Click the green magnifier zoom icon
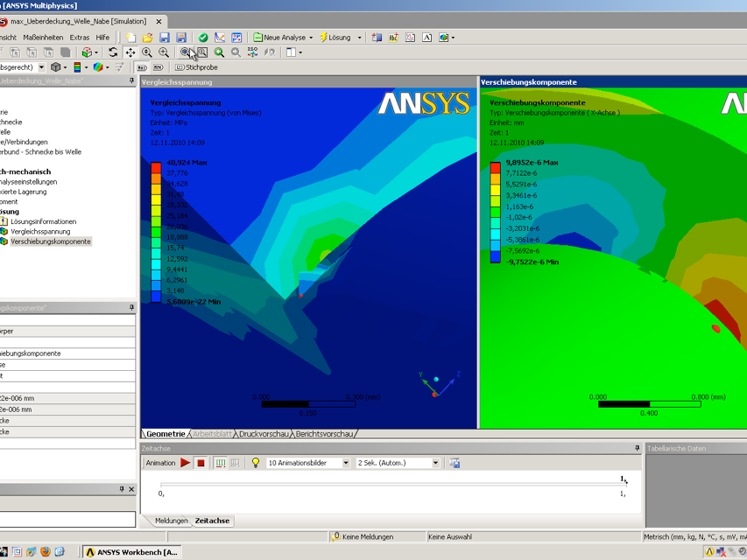The height and width of the screenshot is (560, 747). [219, 52]
